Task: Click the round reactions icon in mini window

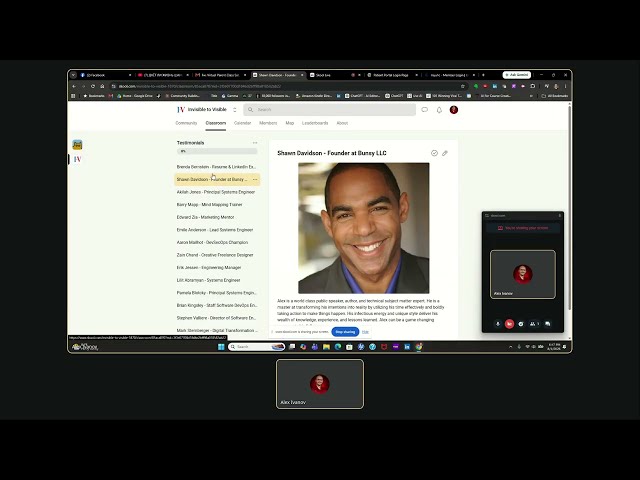Action: [x=521, y=324]
